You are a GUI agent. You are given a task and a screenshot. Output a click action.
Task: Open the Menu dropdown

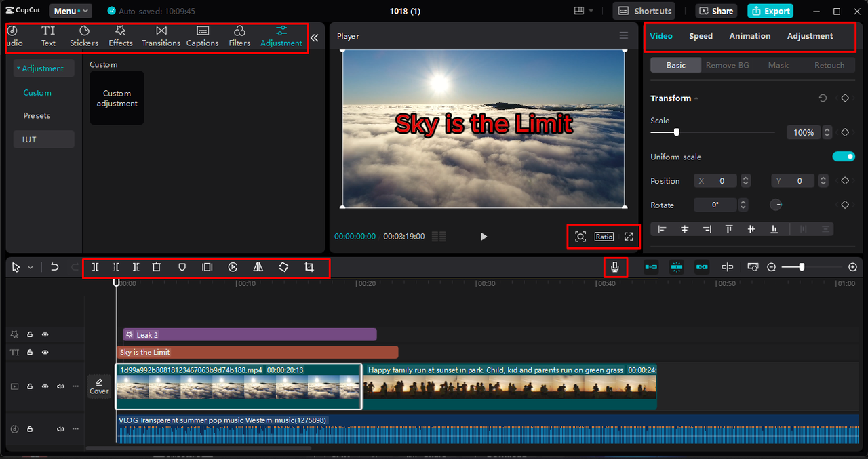point(71,11)
